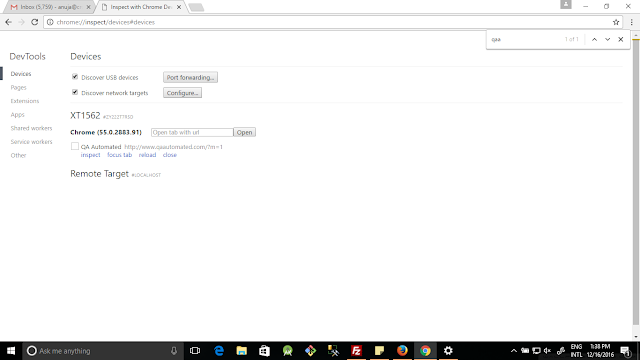Close the Gmail Inbox tab
The image size is (640, 360).
pyautogui.click(x=89, y=7)
